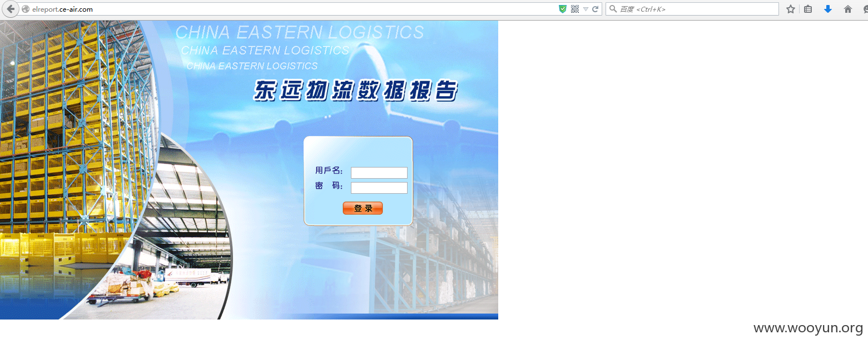Click the address bar URL elreport.ce-air.com

pos(62,9)
